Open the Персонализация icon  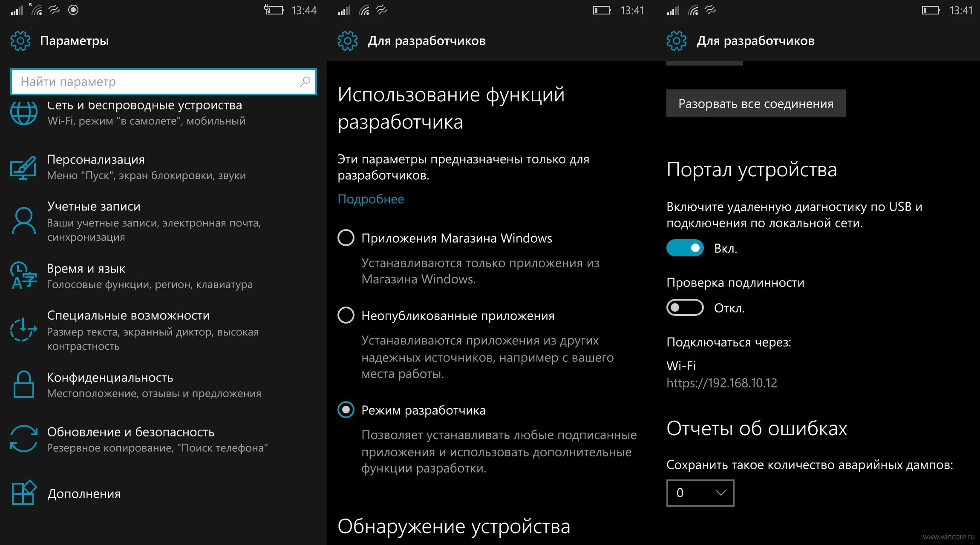pos(23,168)
